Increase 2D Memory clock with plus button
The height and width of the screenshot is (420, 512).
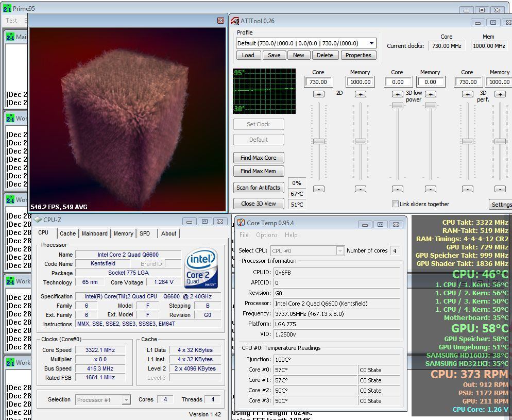click(361, 94)
